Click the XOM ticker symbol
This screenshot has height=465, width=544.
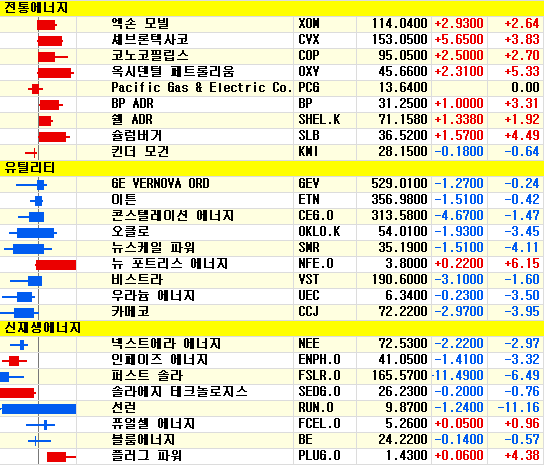(308, 24)
